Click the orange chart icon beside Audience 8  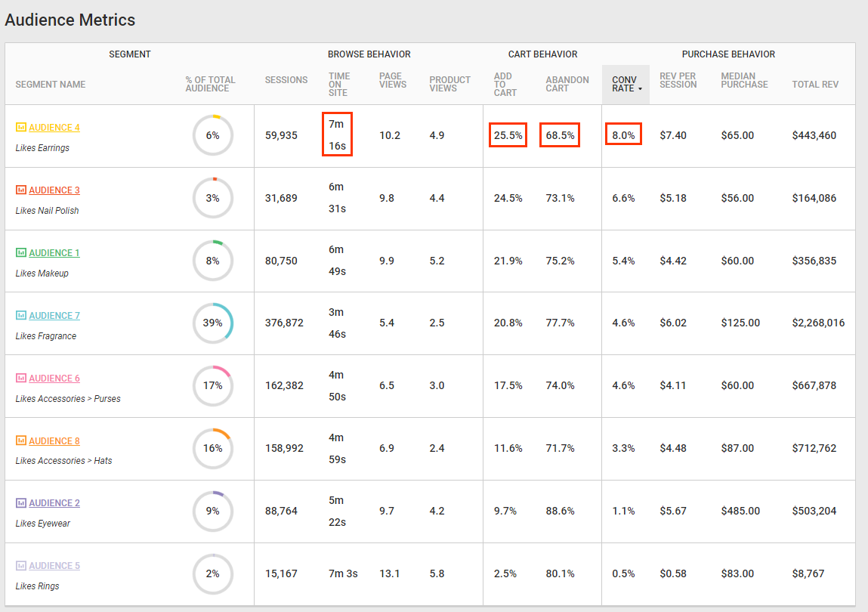(21, 440)
